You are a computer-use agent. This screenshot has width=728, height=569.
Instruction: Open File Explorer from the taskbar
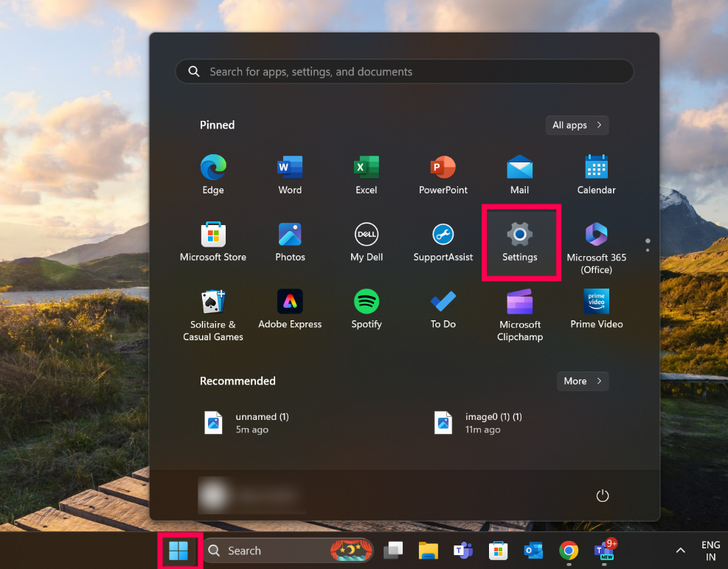(x=428, y=551)
